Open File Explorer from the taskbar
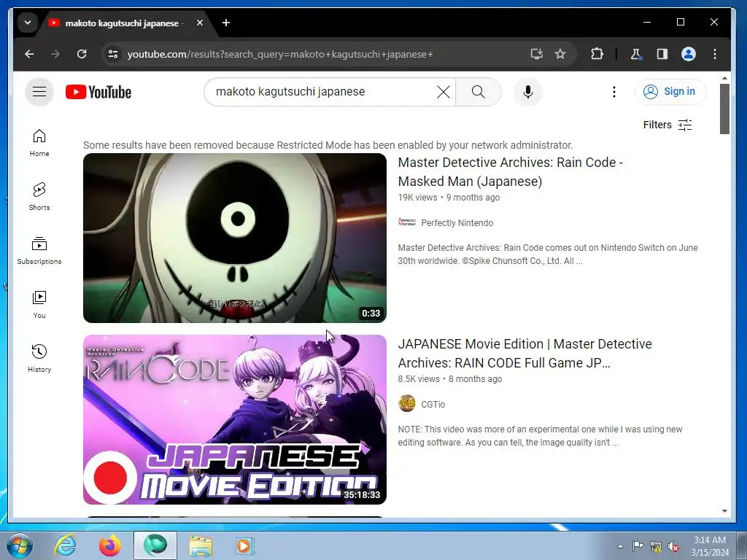This screenshot has height=560, width=747. click(201, 545)
